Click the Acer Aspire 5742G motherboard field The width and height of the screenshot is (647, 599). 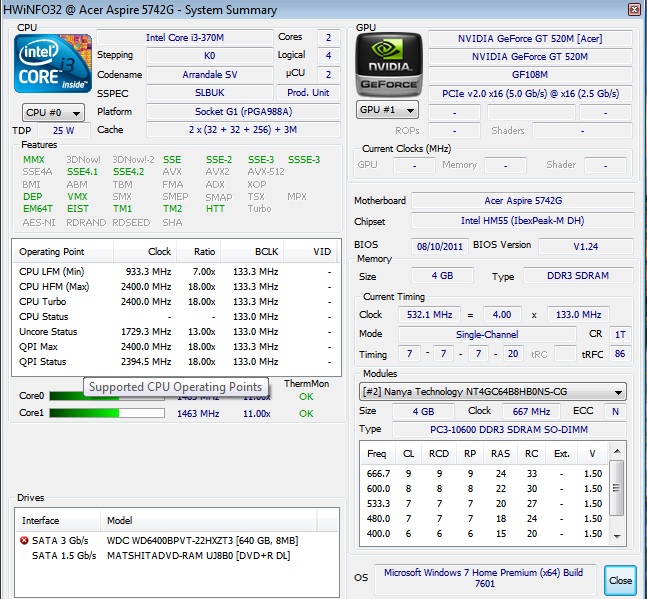tap(523, 200)
